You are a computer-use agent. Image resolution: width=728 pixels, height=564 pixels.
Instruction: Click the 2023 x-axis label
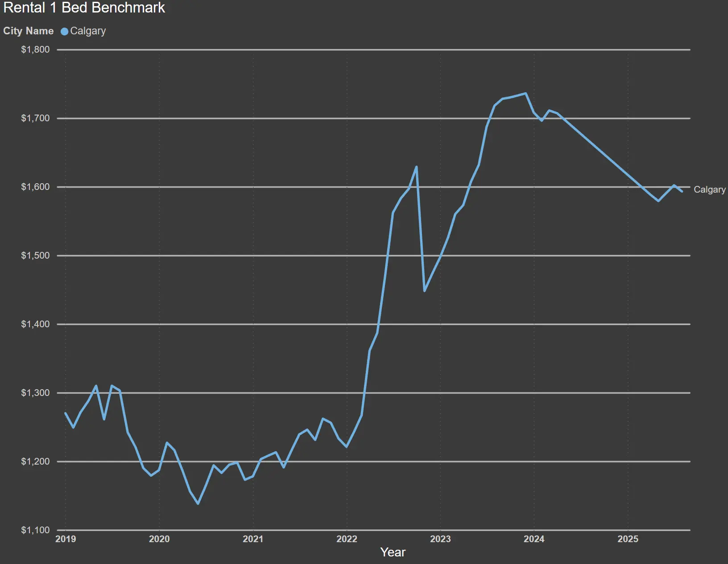tap(440, 539)
